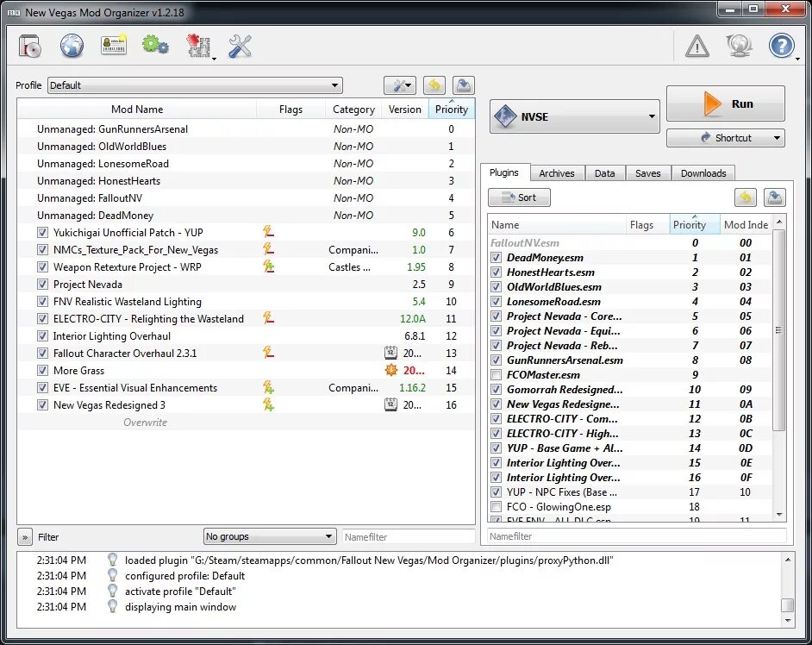Open the Settings wrench-screwdriver icon
This screenshot has width=812, height=645.
pyautogui.click(x=240, y=46)
